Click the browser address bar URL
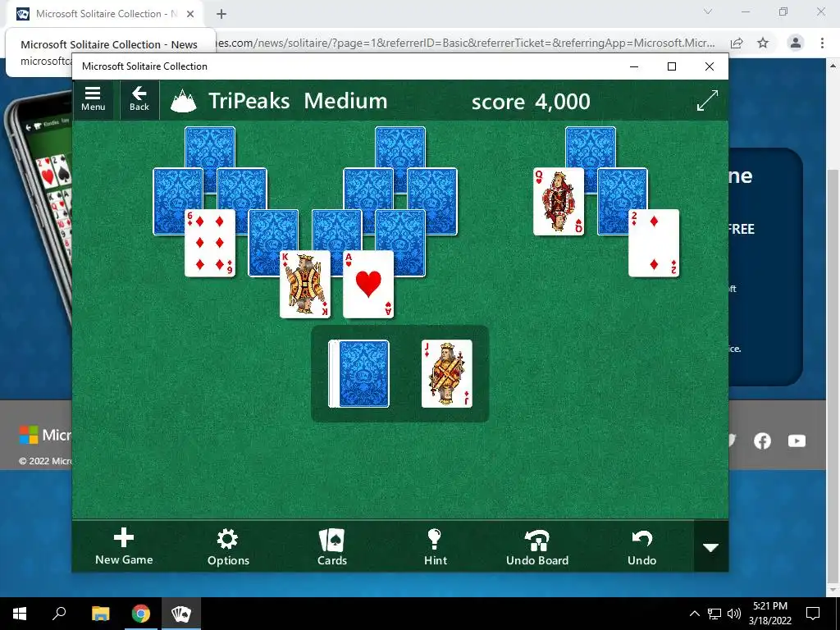Screen dimensions: 840x630 466,43
